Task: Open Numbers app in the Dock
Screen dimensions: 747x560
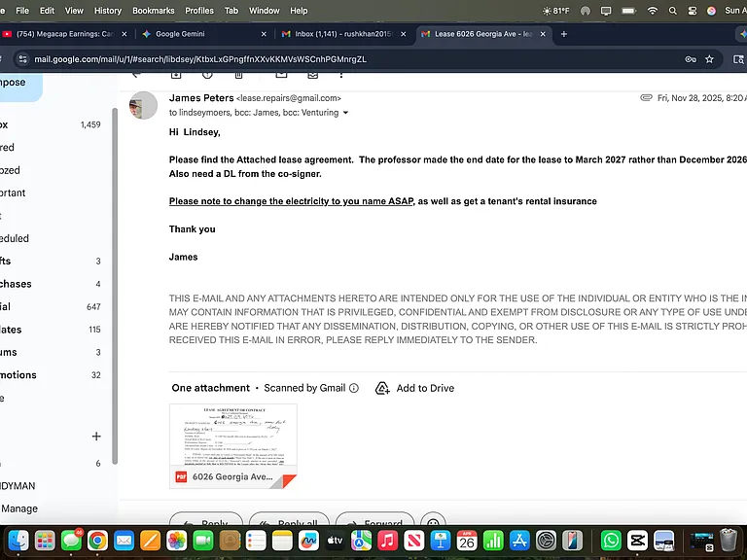Action: [493, 541]
